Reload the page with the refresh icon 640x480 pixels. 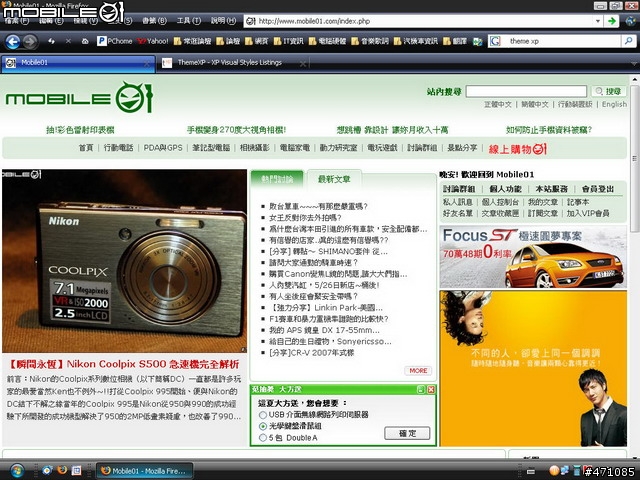[51, 41]
